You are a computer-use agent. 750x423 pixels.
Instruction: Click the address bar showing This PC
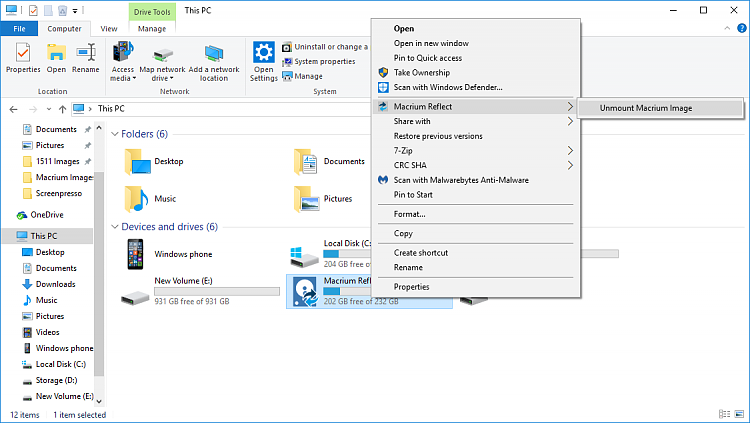220,109
